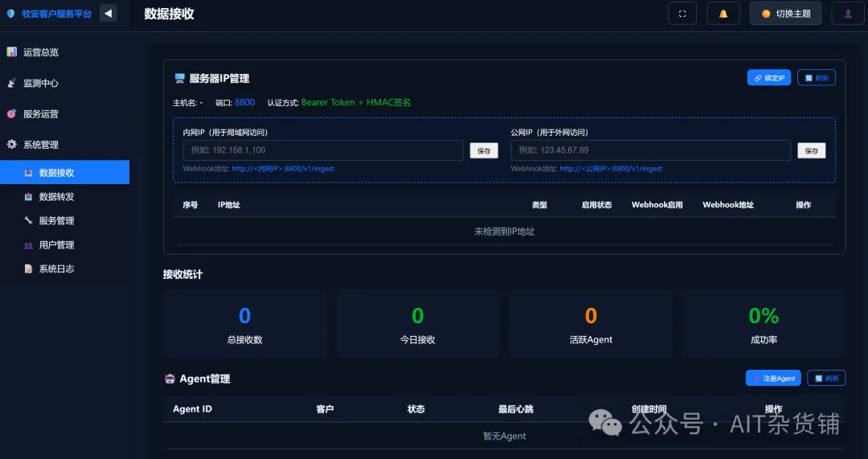Click the 公网IP input field
868x459 pixels.
tap(650, 150)
